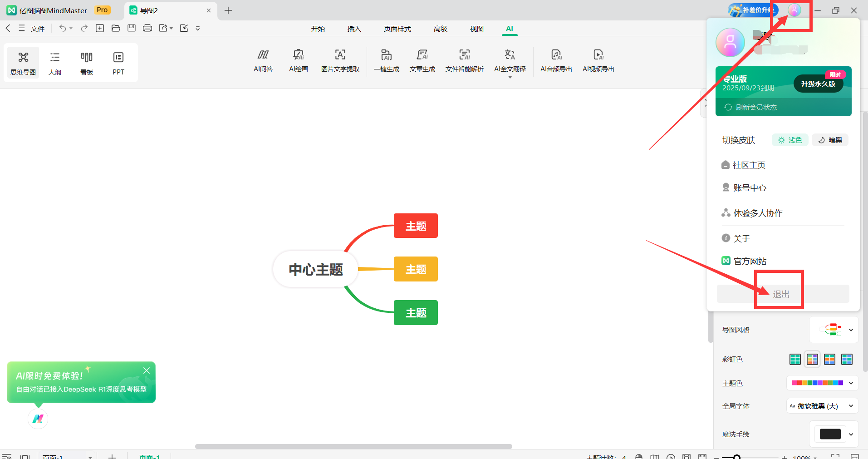
Task: Select the multicolor gradient 彩虹色 option
Action: (x=812, y=359)
